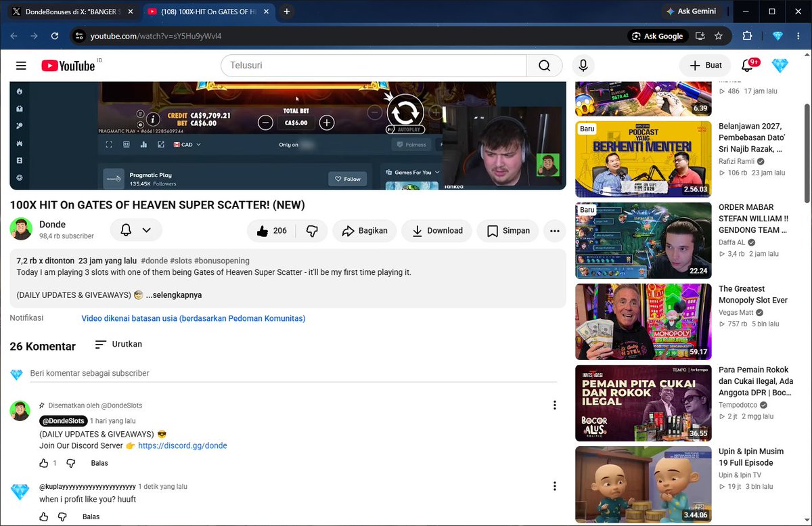Open the YouTube hamburger guide menu

[x=21, y=66]
